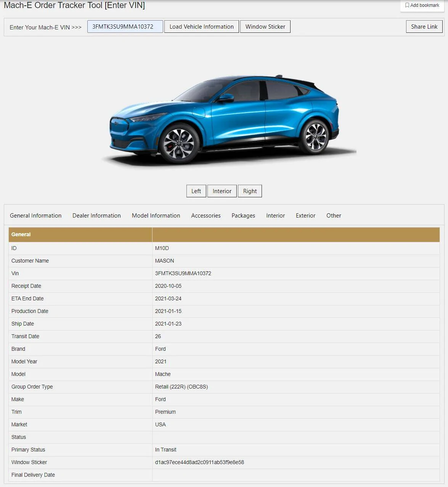448x487 pixels.
Task: Open the Model Information tab
Action: click(x=156, y=216)
